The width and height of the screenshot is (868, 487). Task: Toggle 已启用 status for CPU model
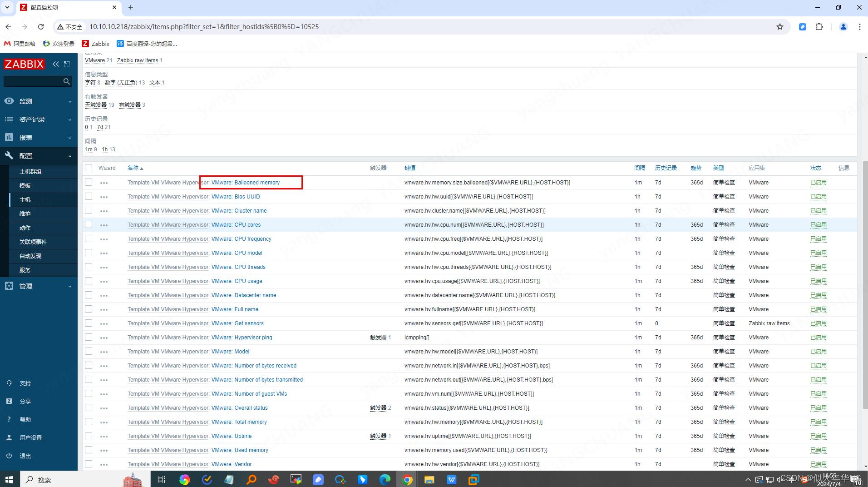pos(819,253)
